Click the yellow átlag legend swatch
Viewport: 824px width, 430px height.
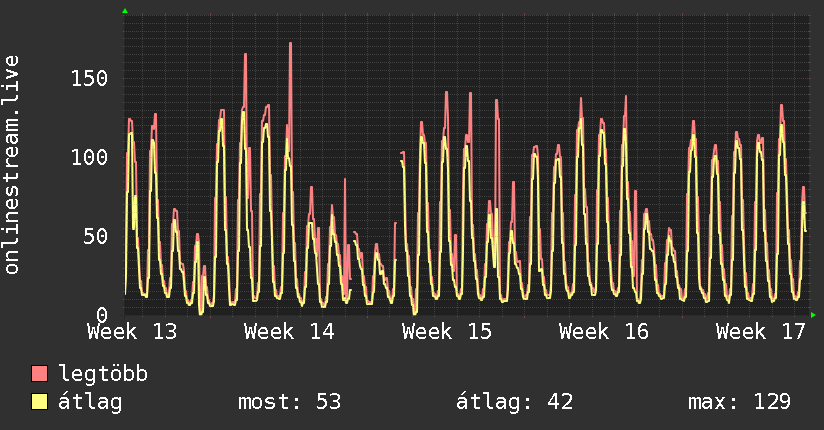click(39, 401)
